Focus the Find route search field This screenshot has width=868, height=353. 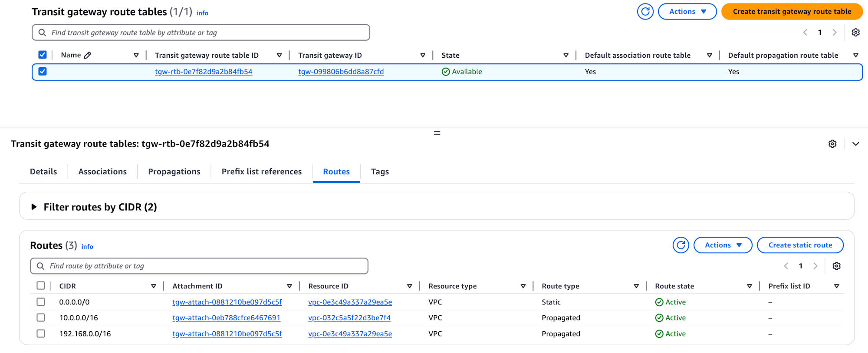pyautogui.click(x=199, y=266)
